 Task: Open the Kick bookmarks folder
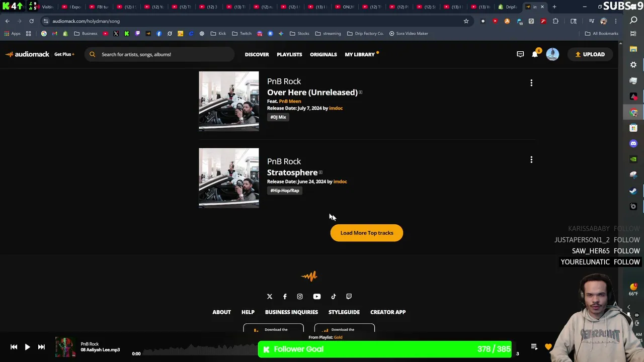218,34
